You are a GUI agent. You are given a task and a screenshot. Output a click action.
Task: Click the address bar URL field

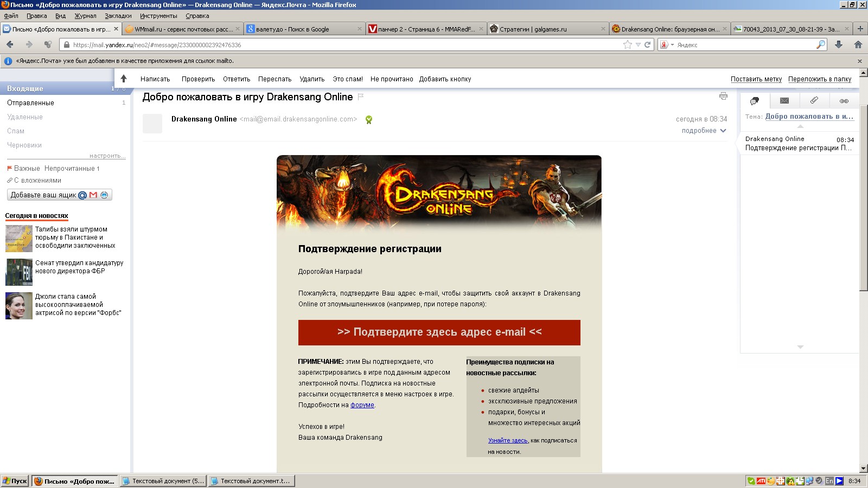(346, 45)
